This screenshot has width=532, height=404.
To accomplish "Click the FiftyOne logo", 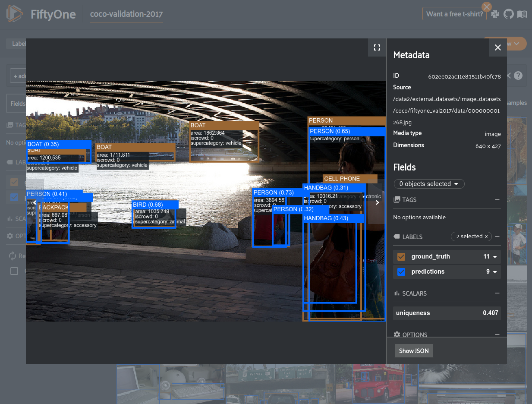I will pyautogui.click(x=15, y=14).
